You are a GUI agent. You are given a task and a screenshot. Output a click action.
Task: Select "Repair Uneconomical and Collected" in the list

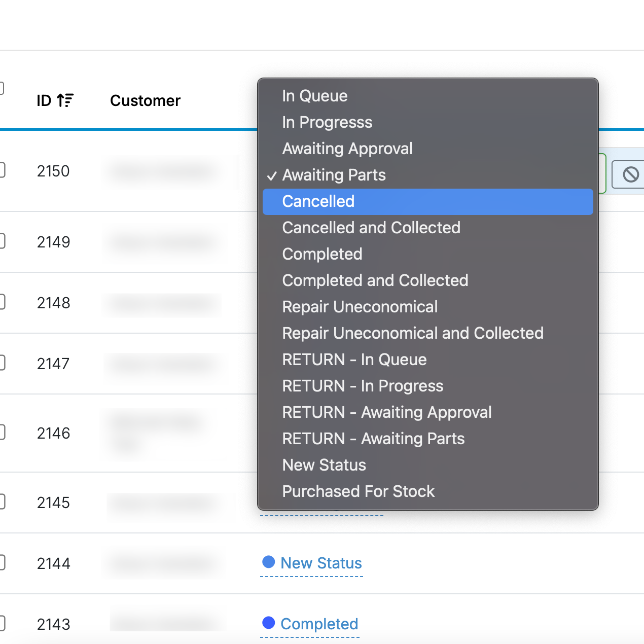point(412,333)
